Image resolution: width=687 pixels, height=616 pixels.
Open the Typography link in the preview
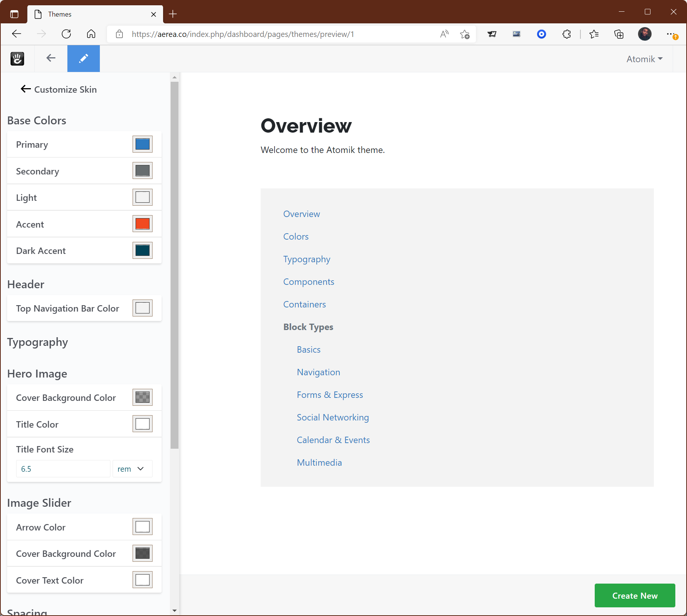tap(307, 259)
